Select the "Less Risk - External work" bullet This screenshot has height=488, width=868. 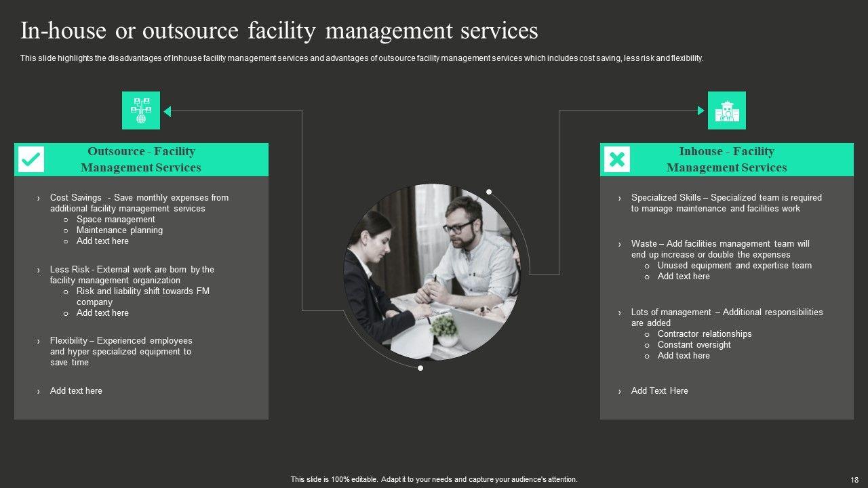pos(132,275)
